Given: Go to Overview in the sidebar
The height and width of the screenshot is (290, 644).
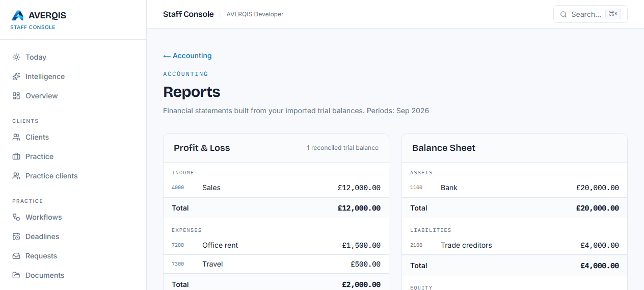Looking at the screenshot, I should [x=73, y=96].
